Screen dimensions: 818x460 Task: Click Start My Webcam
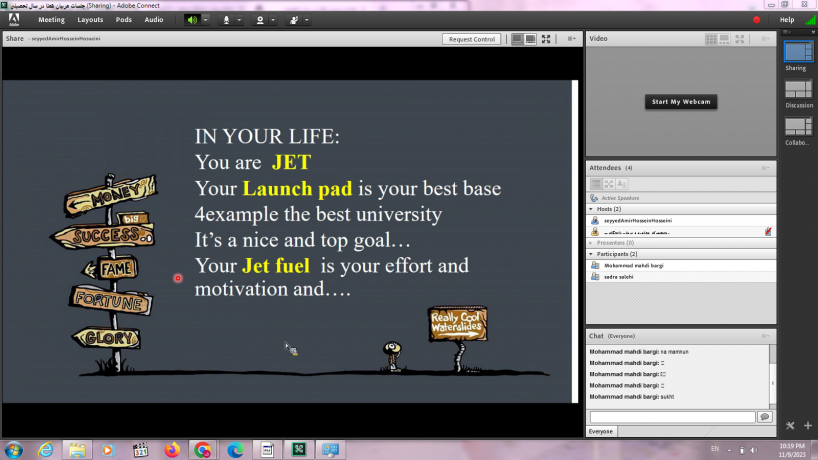point(681,102)
